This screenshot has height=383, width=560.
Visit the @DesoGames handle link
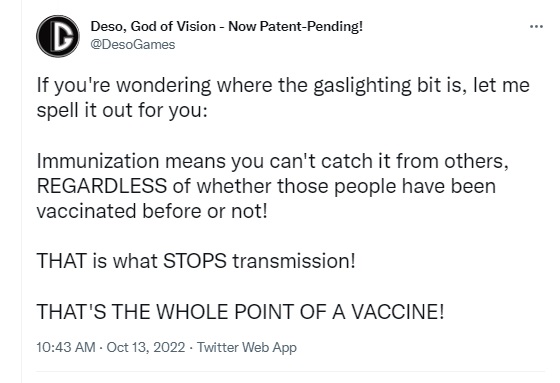click(x=133, y=45)
